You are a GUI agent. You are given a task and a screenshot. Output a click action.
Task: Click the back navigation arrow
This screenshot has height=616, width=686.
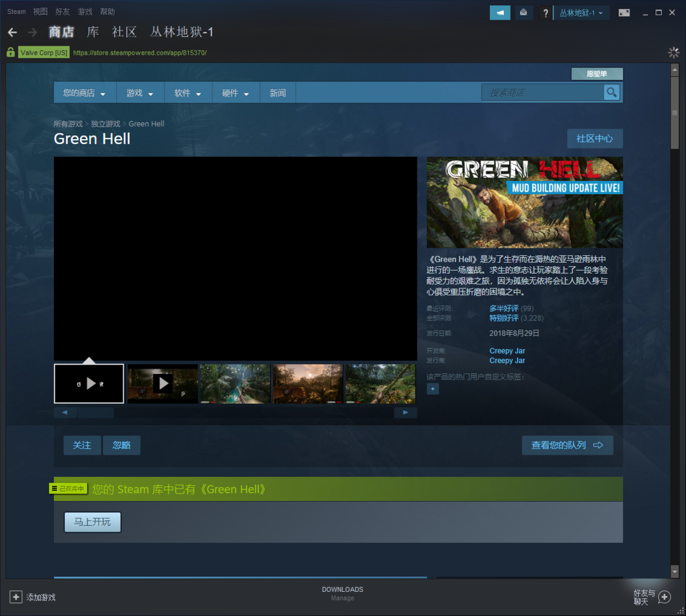pyautogui.click(x=13, y=32)
